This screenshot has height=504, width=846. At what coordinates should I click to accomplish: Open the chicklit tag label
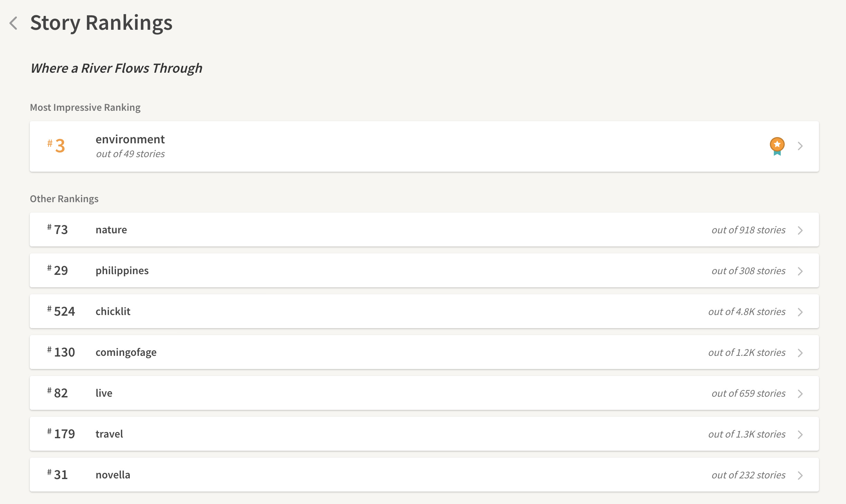coord(113,311)
